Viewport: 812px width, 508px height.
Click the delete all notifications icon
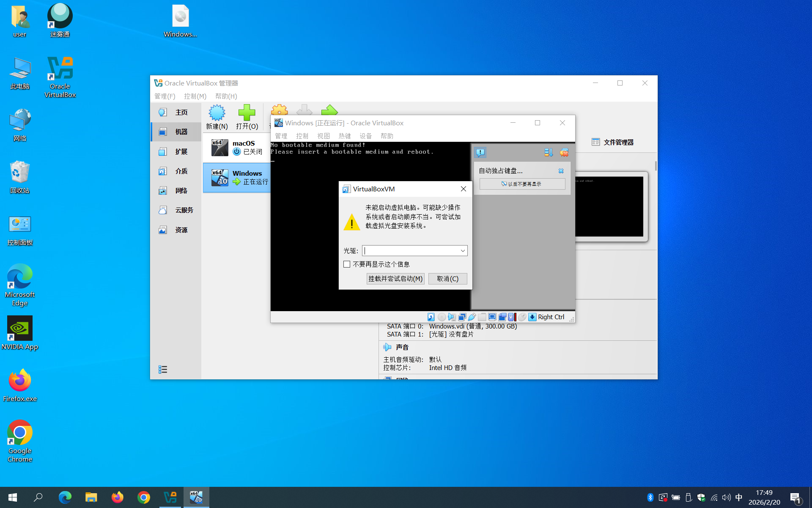[x=564, y=152]
